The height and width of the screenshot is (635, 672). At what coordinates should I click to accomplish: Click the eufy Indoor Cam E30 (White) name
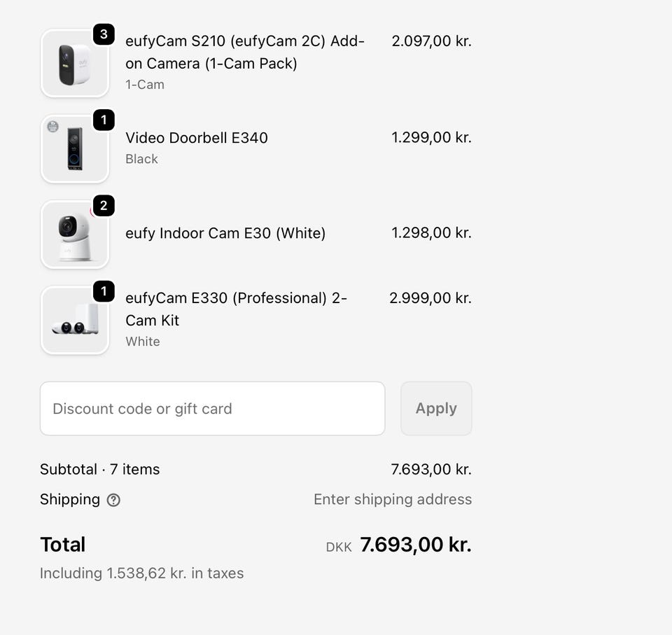pos(225,233)
